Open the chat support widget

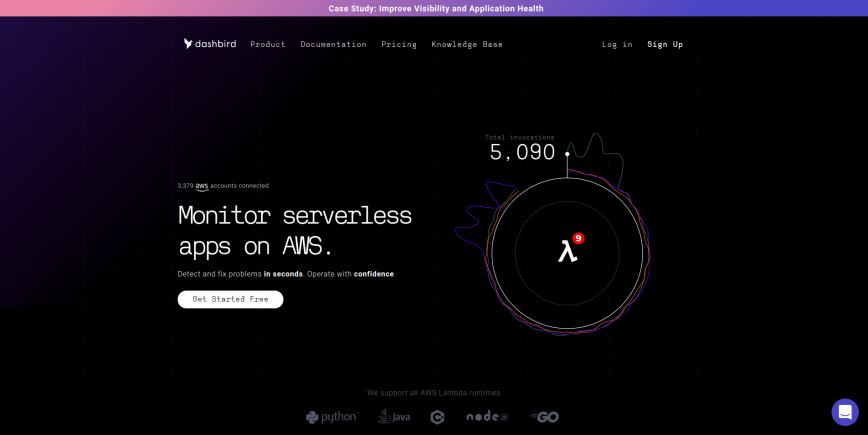click(x=845, y=412)
